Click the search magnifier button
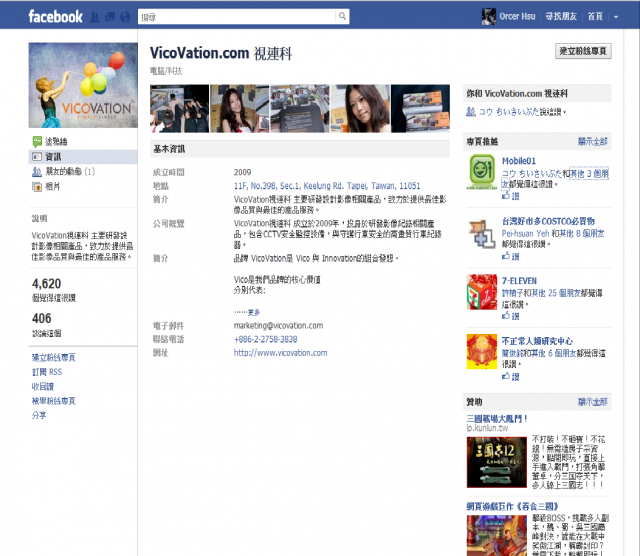This screenshot has height=556, width=640. [342, 16]
